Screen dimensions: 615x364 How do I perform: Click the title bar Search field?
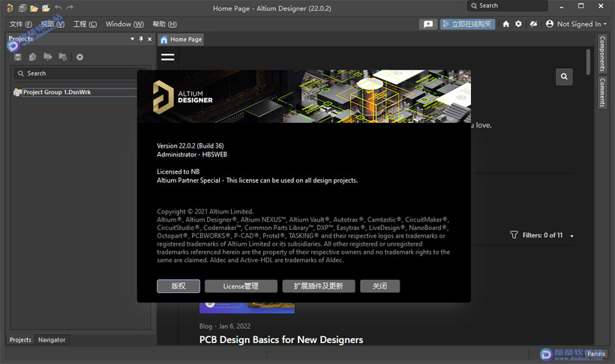coord(508,5)
